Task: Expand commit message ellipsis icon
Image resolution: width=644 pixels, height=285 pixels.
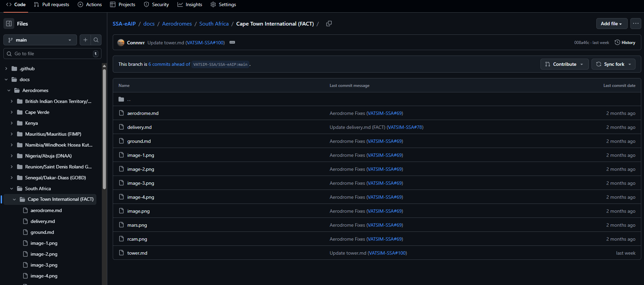Action: tap(232, 43)
